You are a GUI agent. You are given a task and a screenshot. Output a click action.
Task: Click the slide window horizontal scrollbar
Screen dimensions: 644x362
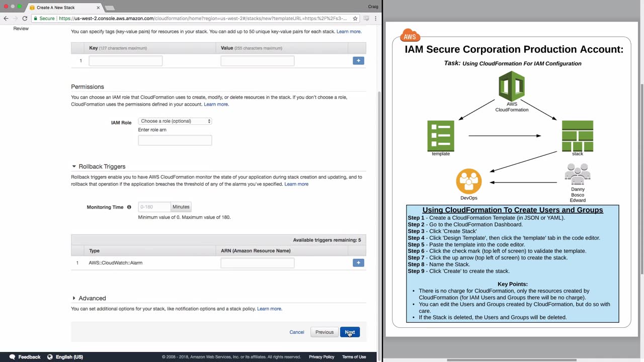click(x=511, y=359)
